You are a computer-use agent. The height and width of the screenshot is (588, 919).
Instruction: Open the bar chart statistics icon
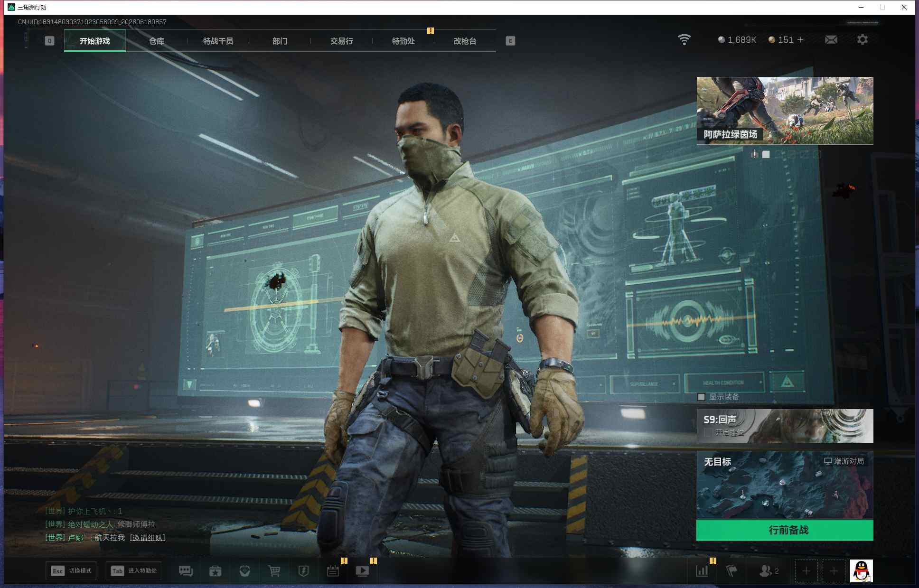point(702,570)
